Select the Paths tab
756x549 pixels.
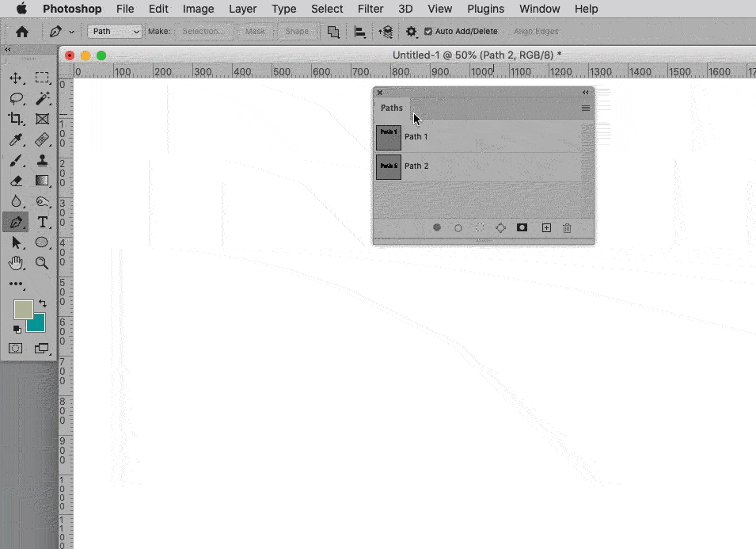392,108
